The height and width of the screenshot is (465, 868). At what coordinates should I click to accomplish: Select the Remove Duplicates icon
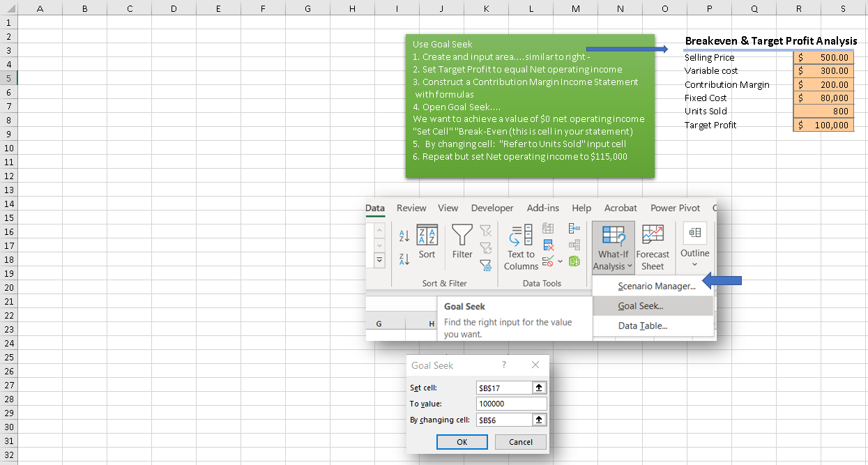coord(548,245)
